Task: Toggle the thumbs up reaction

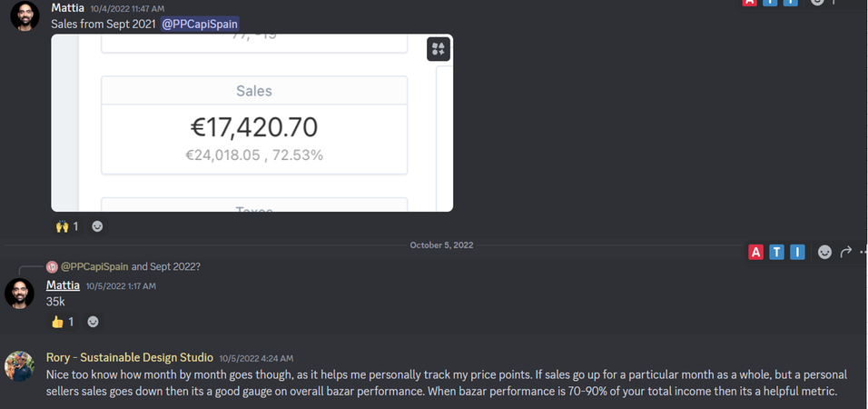Action: point(63,322)
